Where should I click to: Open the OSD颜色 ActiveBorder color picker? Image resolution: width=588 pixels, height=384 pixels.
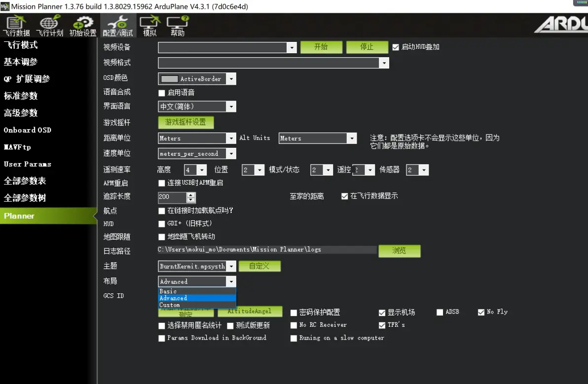(197, 79)
